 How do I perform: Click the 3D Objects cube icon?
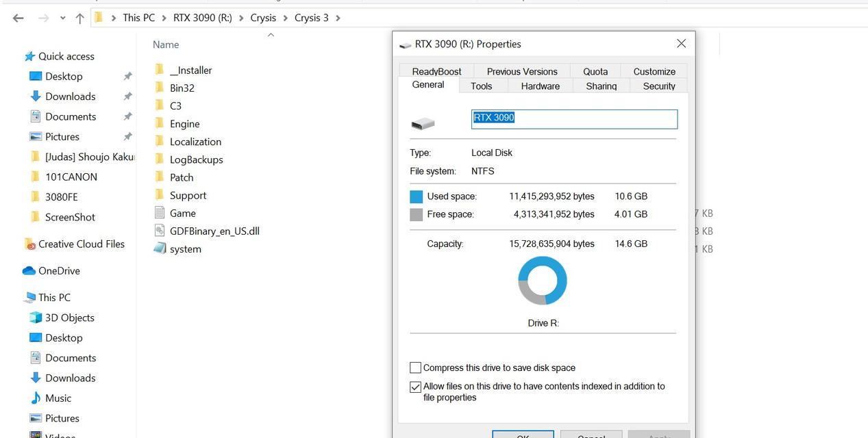pyautogui.click(x=36, y=318)
